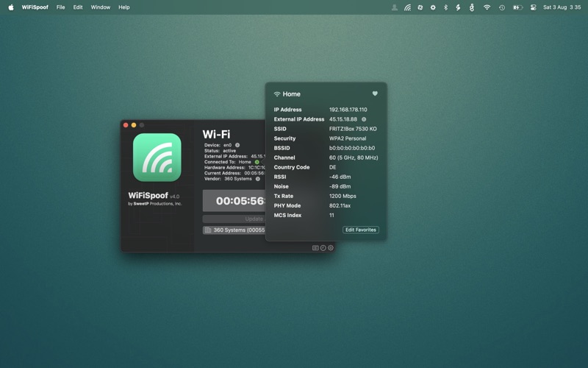Click Noise value -89 dBm
Screen dimensions: 588x368
coord(340,186)
